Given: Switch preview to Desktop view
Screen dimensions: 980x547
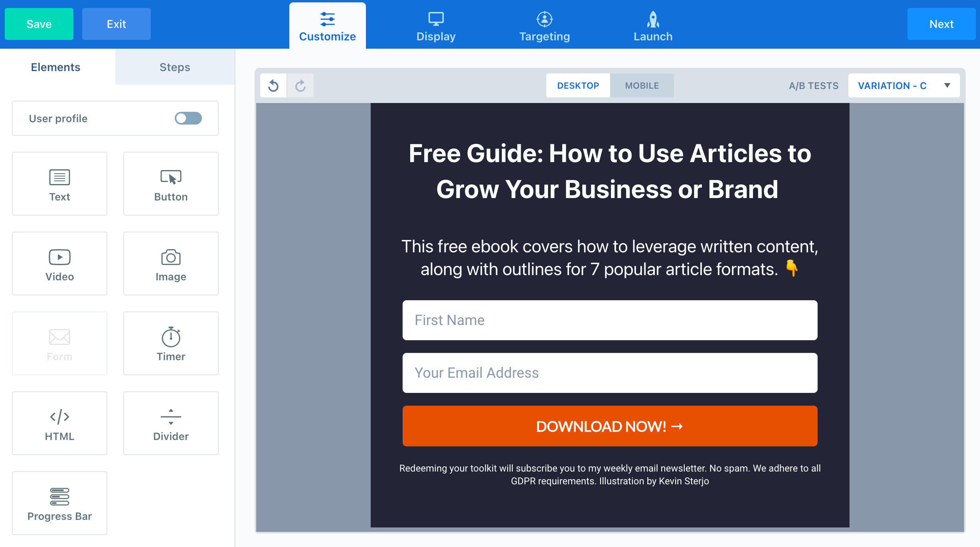Looking at the screenshot, I should [x=578, y=85].
